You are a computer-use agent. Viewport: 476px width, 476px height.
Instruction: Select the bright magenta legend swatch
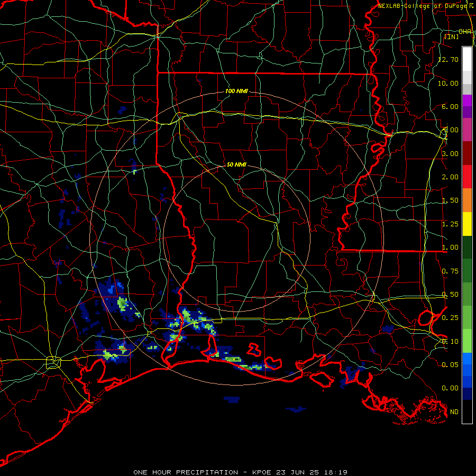(x=467, y=100)
